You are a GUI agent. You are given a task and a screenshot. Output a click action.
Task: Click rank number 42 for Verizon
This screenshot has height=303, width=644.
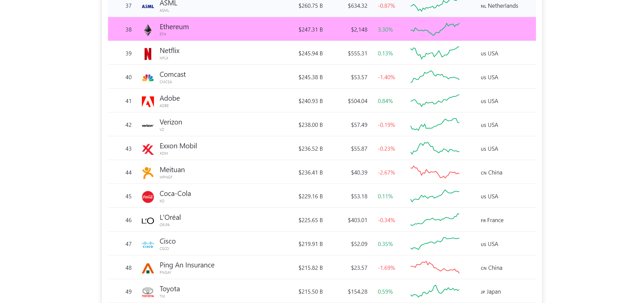coord(128,125)
